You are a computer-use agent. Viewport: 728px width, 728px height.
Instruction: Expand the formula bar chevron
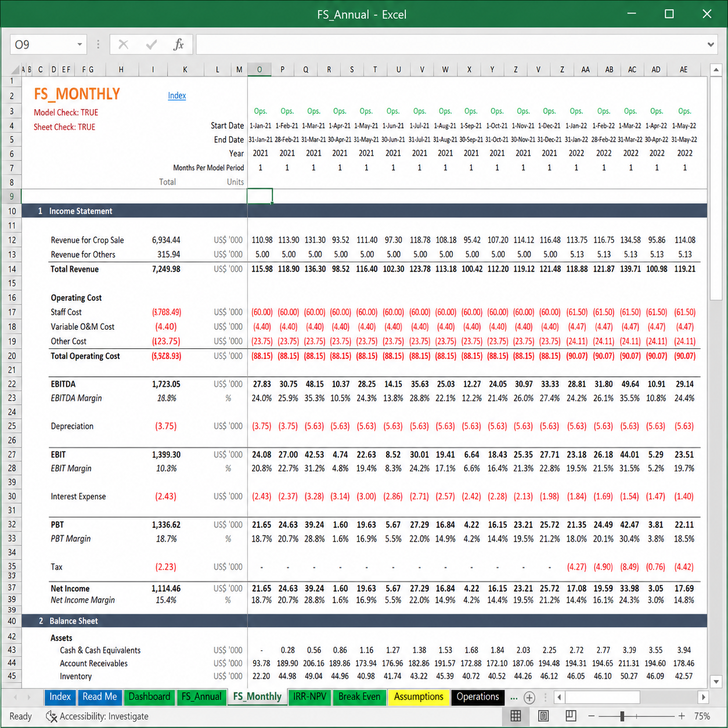711,45
